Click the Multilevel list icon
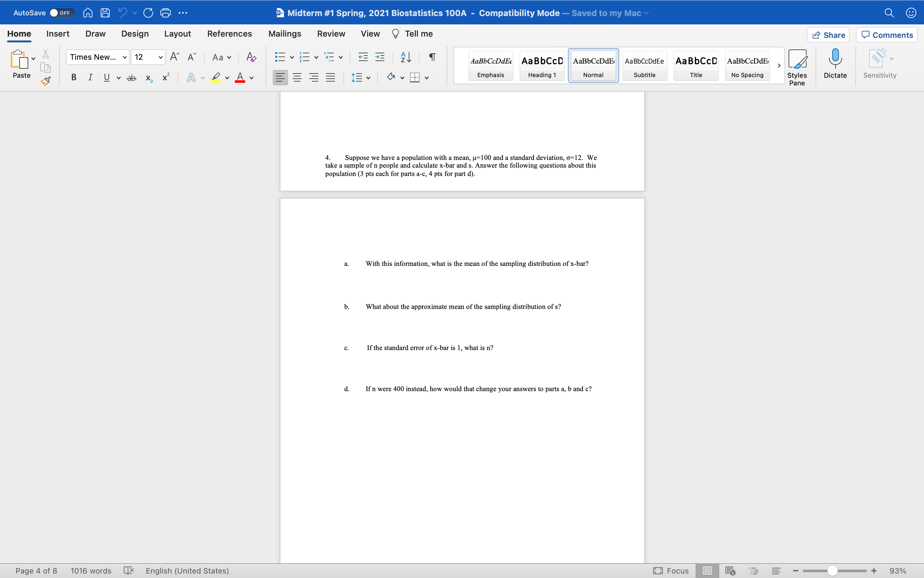Viewport: 924px width, 578px height. [329, 57]
